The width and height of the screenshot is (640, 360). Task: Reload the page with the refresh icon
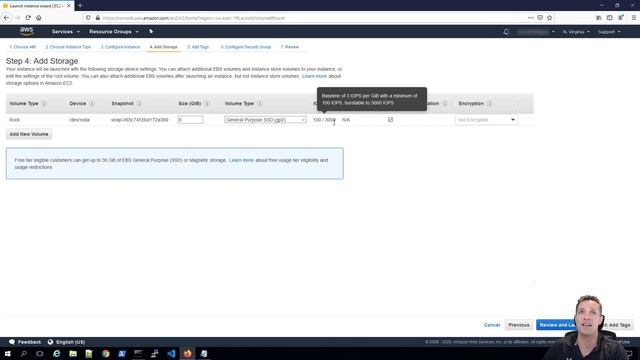[28, 18]
